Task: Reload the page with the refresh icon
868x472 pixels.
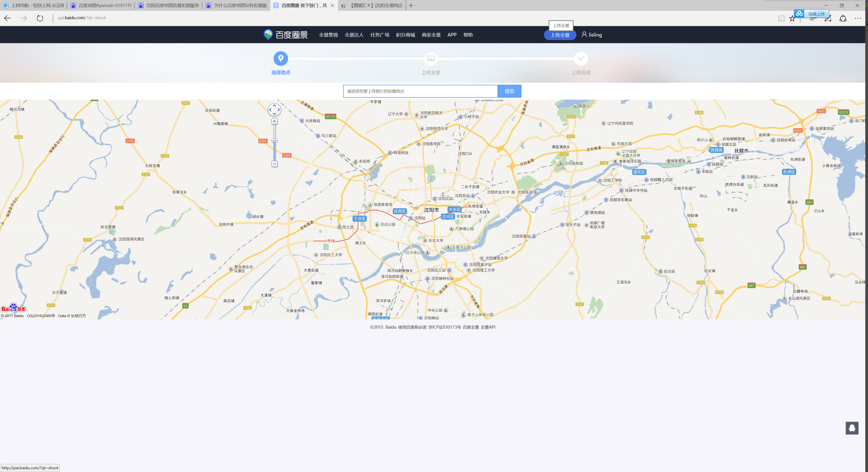Action: (40, 18)
